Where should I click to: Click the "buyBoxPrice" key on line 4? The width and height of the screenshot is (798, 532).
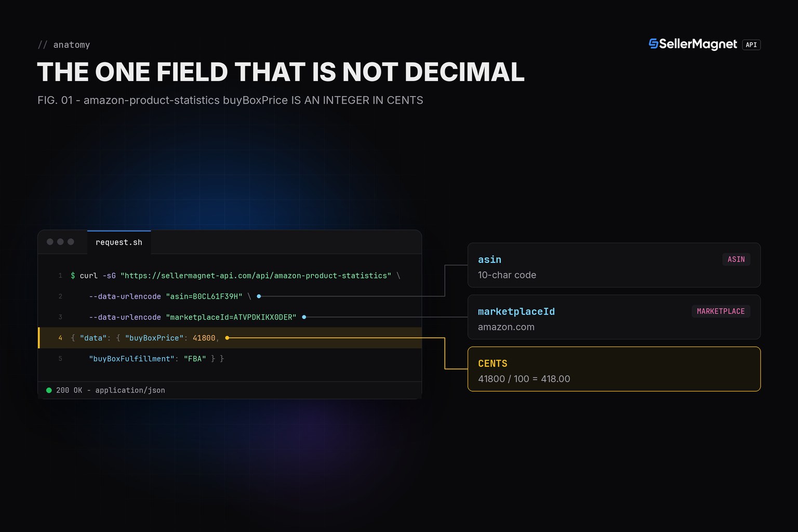154,338
